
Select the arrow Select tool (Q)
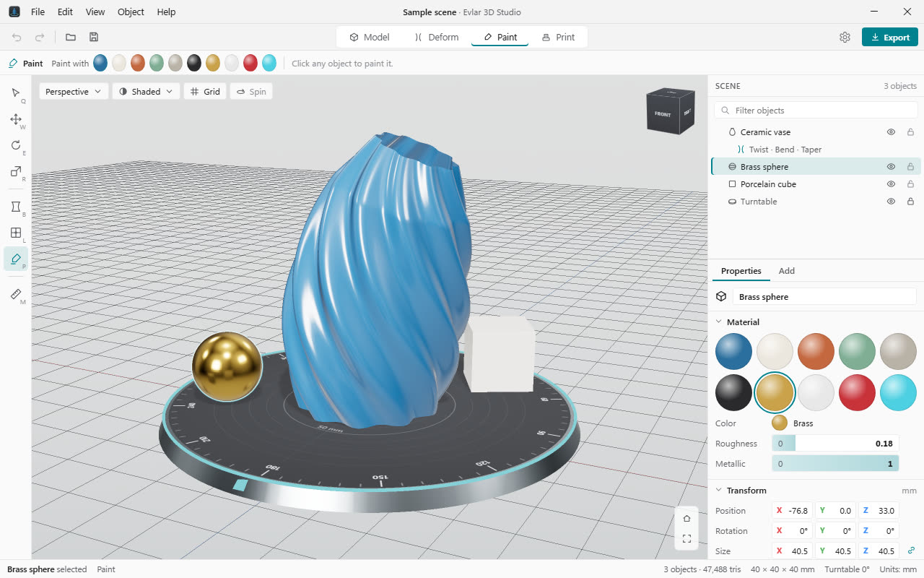point(16,93)
